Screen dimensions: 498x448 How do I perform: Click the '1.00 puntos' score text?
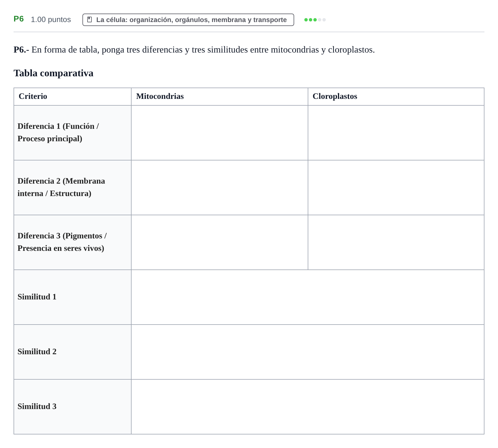(x=51, y=19)
